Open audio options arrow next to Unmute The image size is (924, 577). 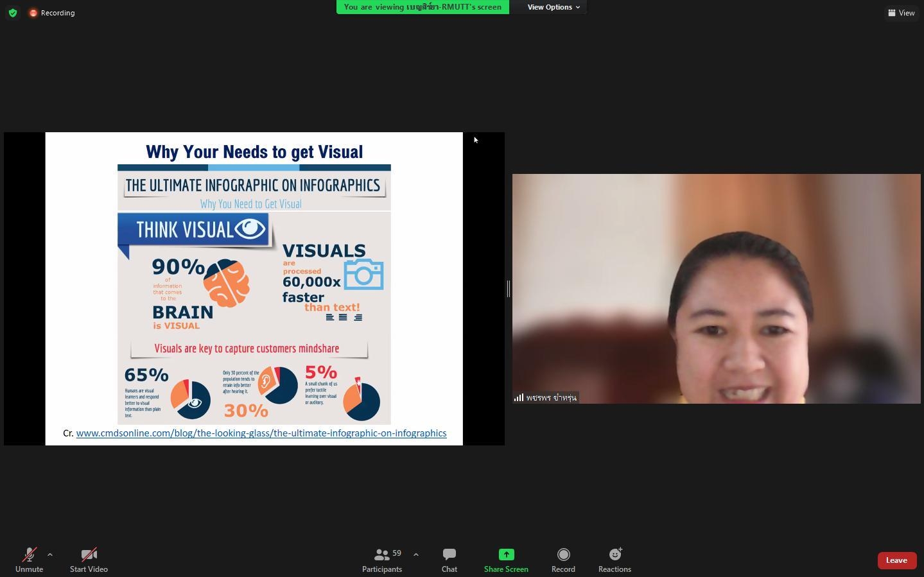tap(50, 555)
